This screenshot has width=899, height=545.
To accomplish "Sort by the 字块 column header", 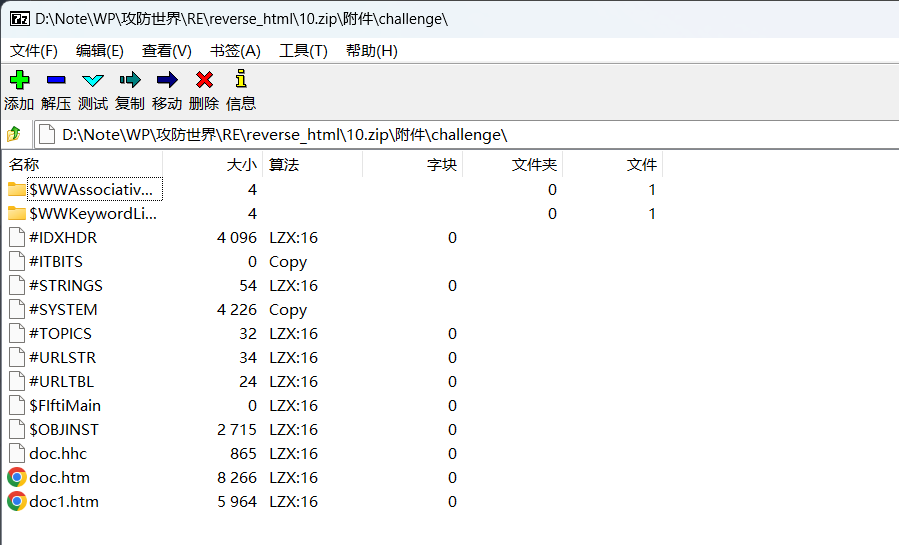I will click(x=412, y=165).
